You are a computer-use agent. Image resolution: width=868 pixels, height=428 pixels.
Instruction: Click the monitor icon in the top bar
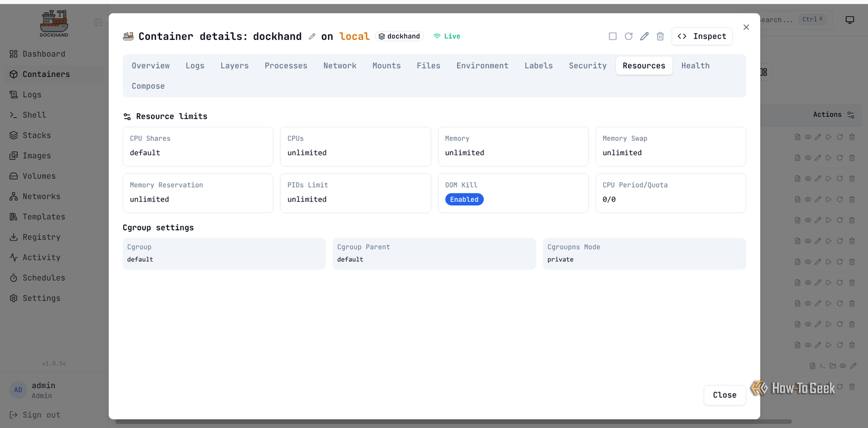point(850,20)
